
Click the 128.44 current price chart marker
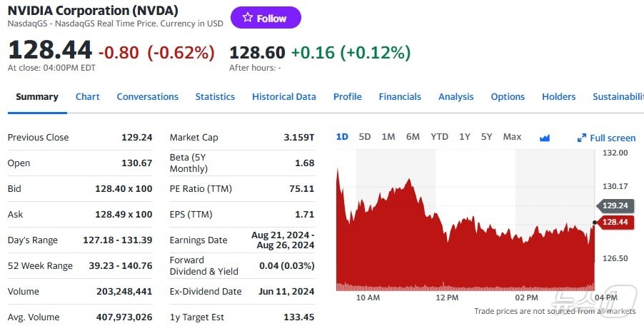pos(614,223)
